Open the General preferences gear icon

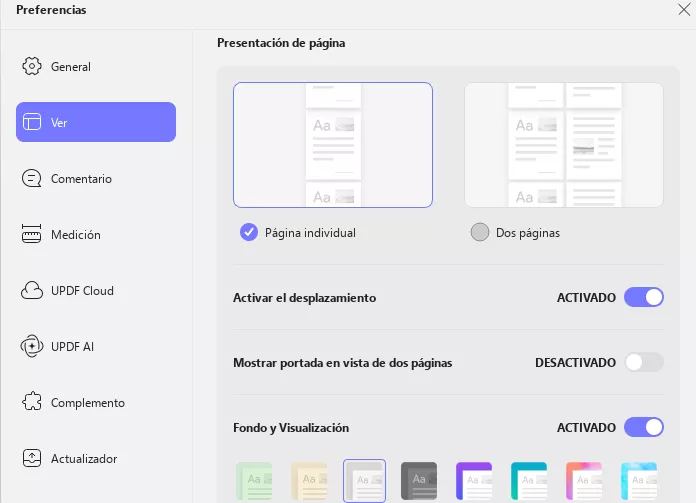(x=32, y=66)
